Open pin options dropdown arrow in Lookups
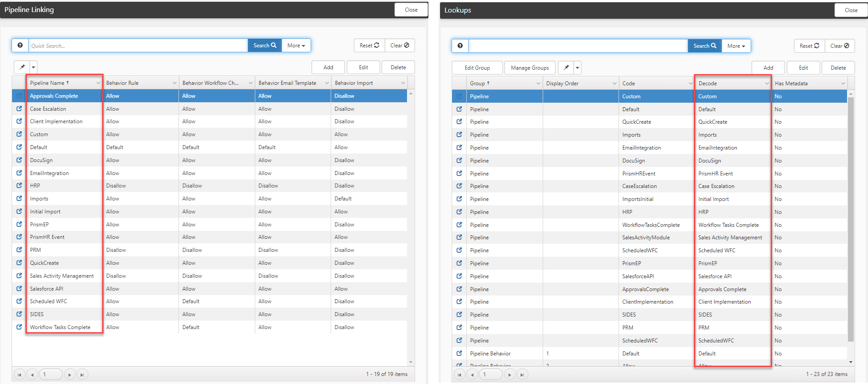This screenshot has height=384, width=868. pos(577,68)
